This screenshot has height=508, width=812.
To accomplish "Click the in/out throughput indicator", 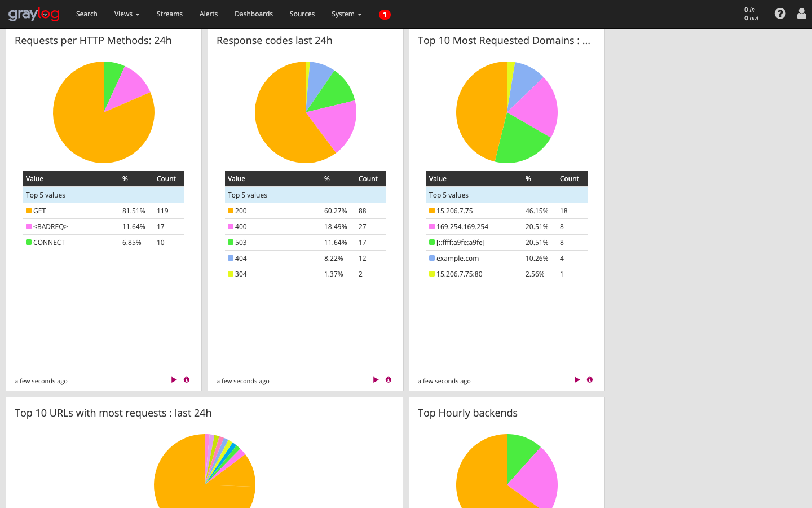I will pos(751,14).
